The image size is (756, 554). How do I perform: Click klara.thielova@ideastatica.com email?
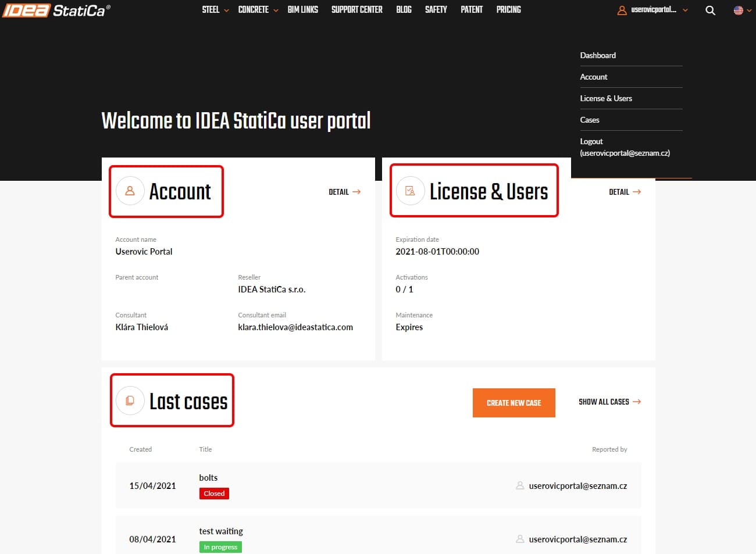coord(295,327)
